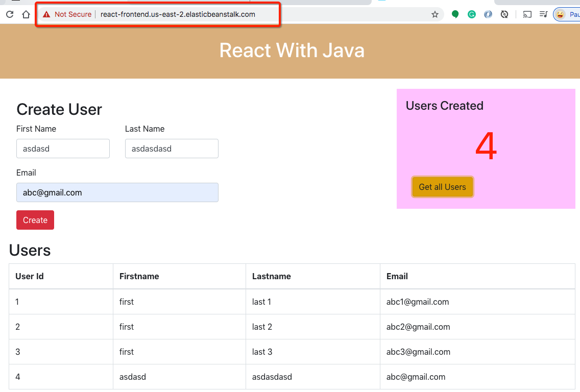Screen dimensions: 580x392
Task: Click the First Name input field
Action: 63,149
